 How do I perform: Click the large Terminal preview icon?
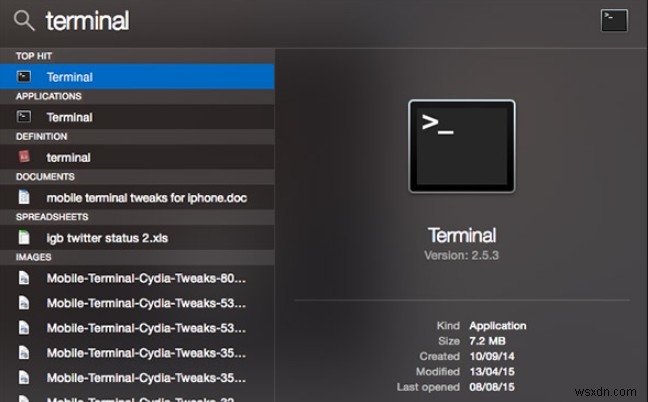click(x=461, y=146)
